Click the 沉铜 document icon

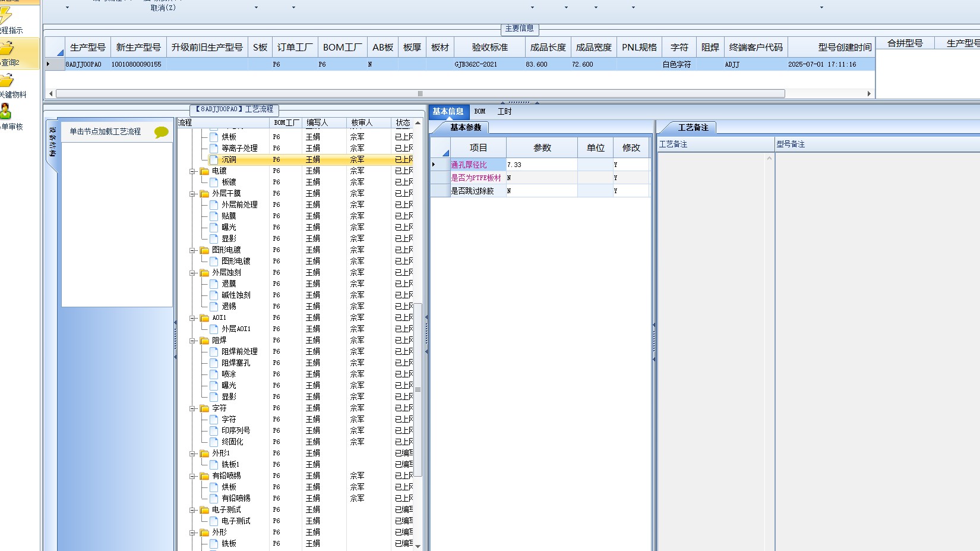coord(214,159)
